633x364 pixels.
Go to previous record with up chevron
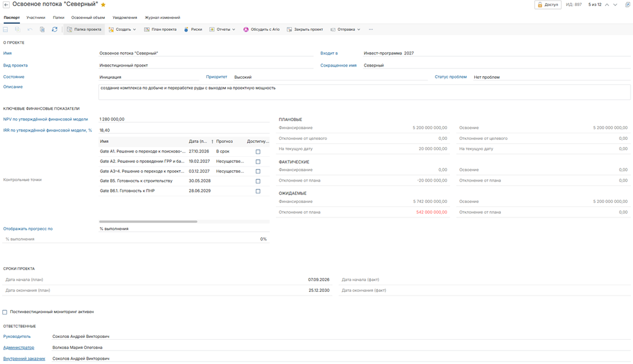(607, 5)
